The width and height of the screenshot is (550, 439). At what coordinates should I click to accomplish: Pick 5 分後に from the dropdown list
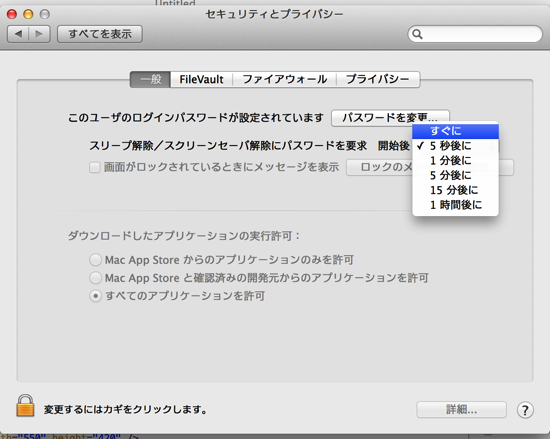click(x=455, y=175)
